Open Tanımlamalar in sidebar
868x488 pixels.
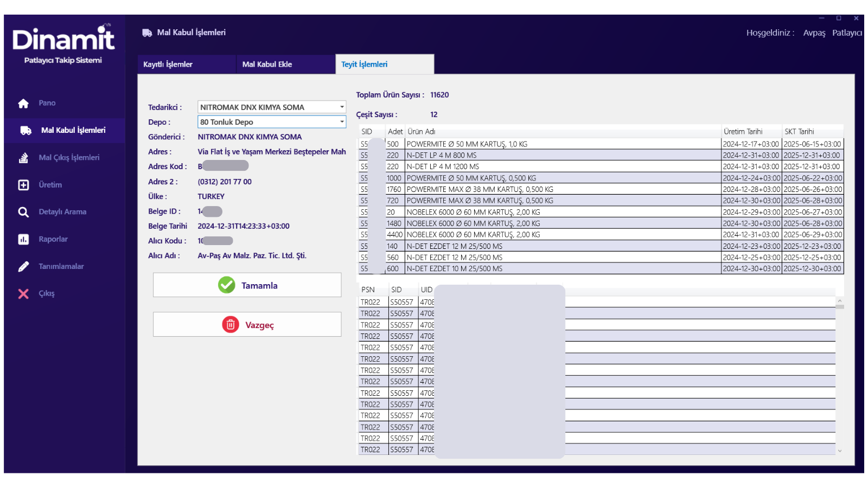coord(61,266)
